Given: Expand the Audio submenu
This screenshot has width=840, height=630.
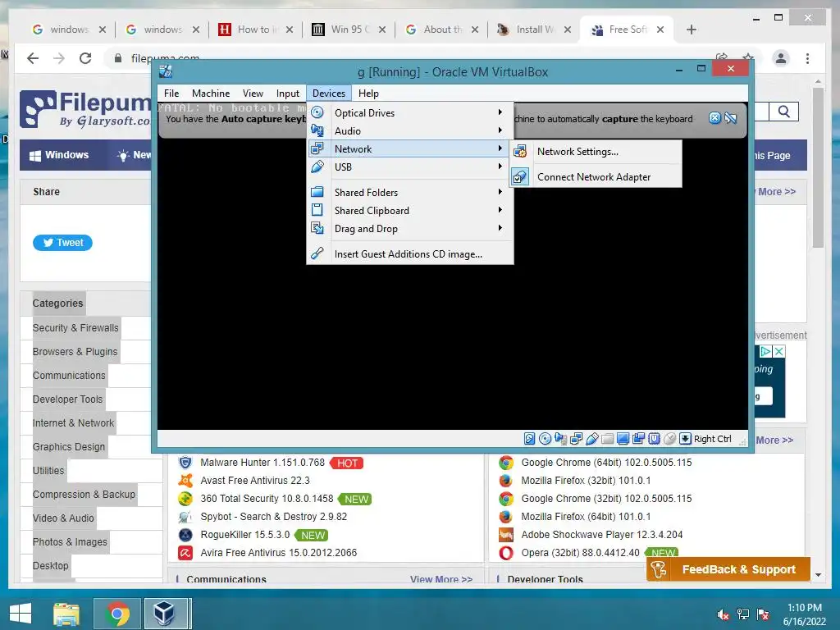Looking at the screenshot, I should [410, 130].
